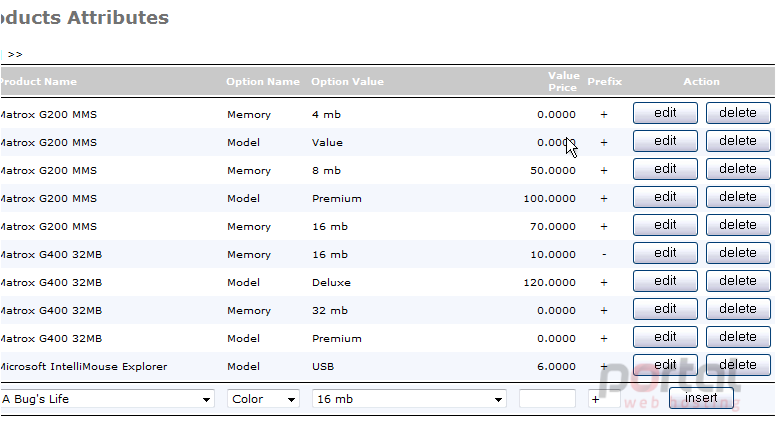Click the 32 mb option value text
The width and height of the screenshot is (776, 422).
tap(330, 311)
